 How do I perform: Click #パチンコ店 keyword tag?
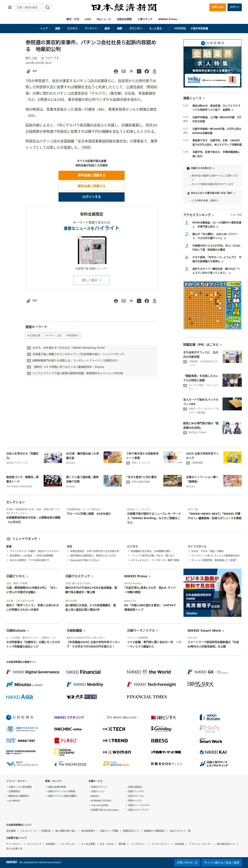[x=53, y=336]
